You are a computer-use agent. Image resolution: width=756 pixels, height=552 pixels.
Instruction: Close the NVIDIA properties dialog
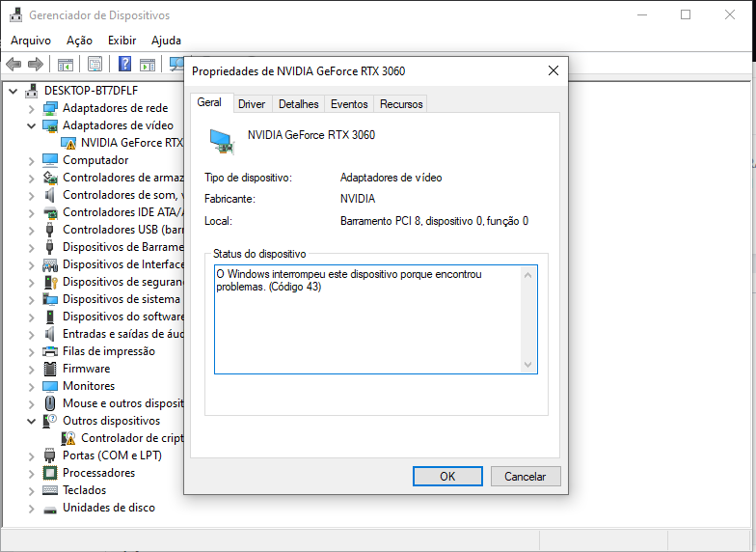point(553,71)
